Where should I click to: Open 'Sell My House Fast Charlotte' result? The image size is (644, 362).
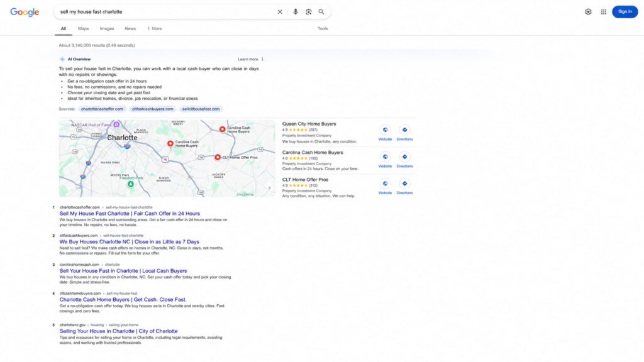point(130,214)
